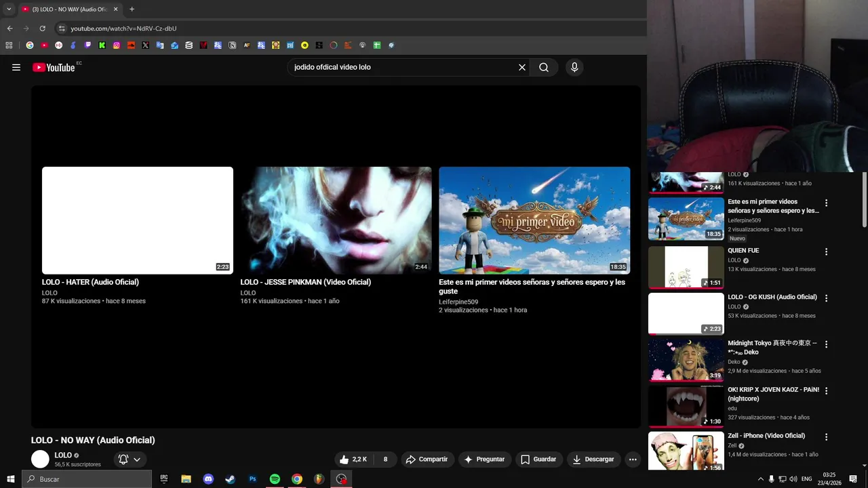868x488 pixels.
Task: Download video with the Descargar button
Action: (x=593, y=459)
